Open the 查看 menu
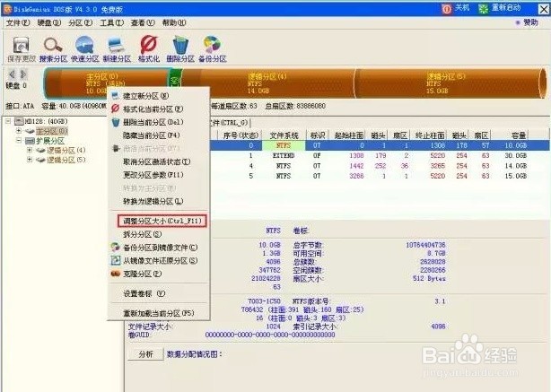 (143, 22)
